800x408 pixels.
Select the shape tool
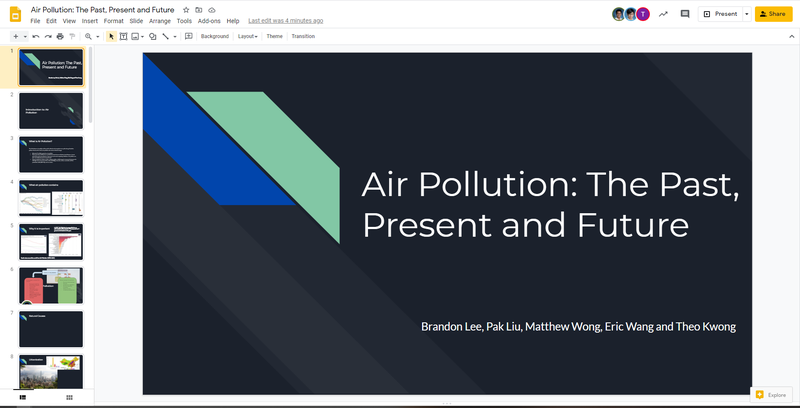152,36
